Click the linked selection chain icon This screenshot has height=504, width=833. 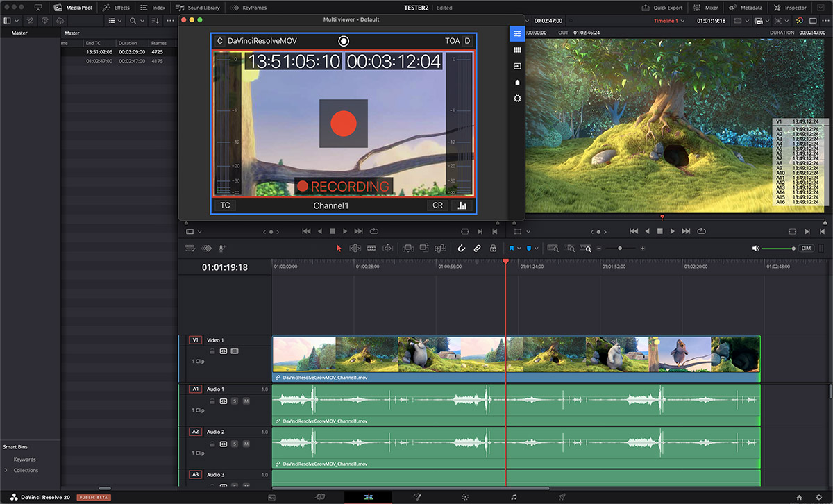[477, 248]
